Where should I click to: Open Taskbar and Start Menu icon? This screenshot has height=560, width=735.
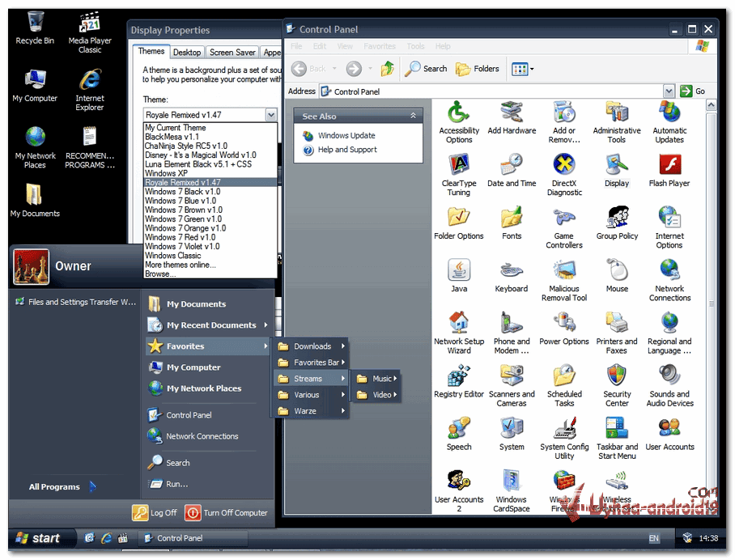click(x=616, y=439)
